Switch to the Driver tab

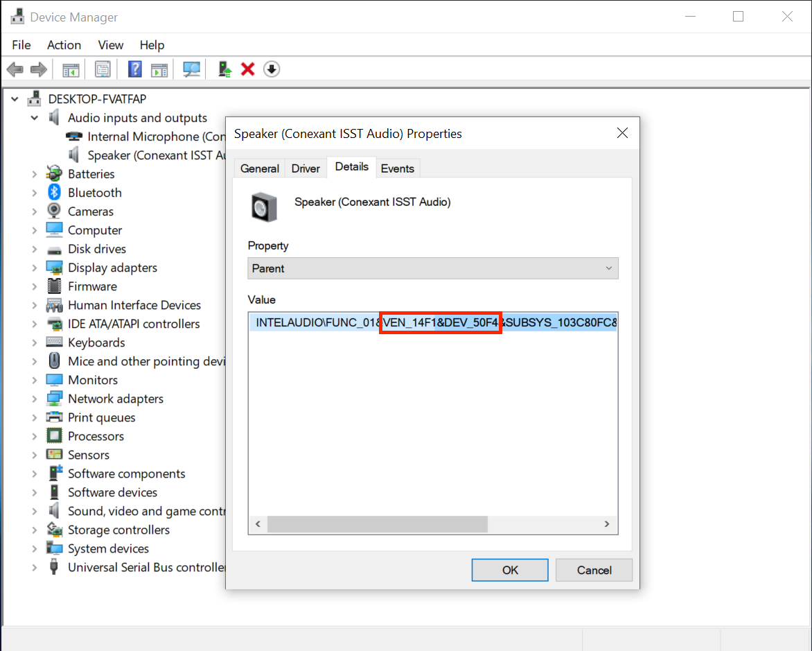(x=306, y=168)
